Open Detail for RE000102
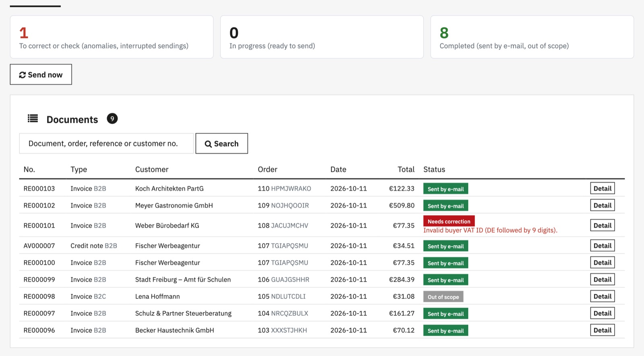 pos(602,205)
